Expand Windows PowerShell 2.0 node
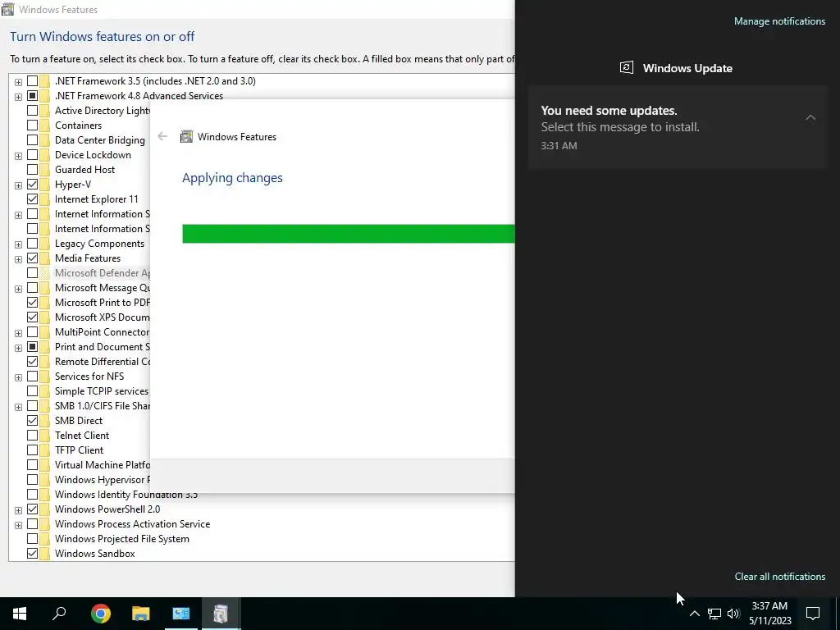840x630 pixels. [18, 510]
